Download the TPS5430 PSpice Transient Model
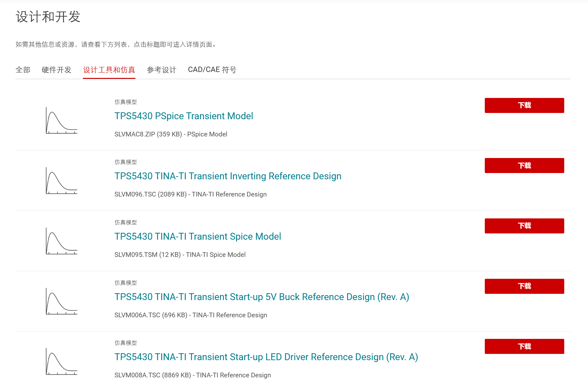 point(525,105)
